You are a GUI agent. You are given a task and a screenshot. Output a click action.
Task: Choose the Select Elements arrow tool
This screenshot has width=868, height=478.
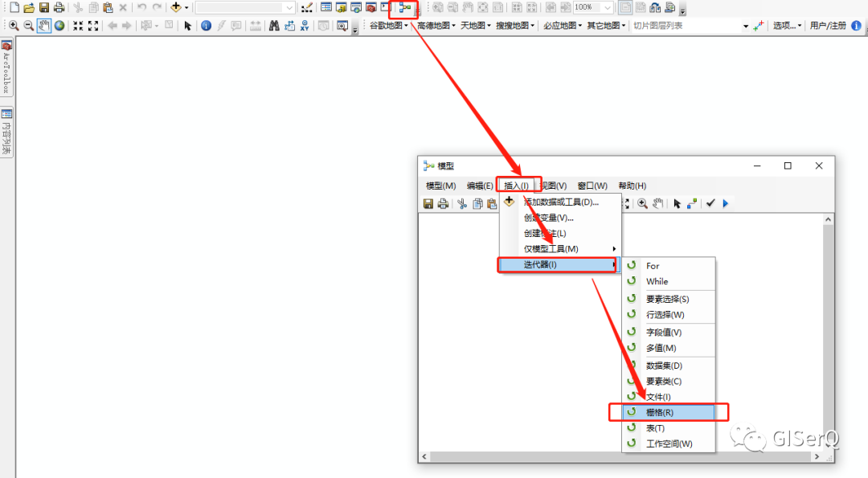tap(187, 26)
